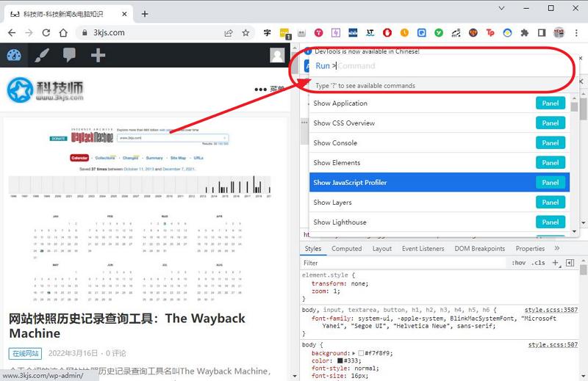Open the Layout tab
The height and width of the screenshot is (381, 588).
(381, 249)
